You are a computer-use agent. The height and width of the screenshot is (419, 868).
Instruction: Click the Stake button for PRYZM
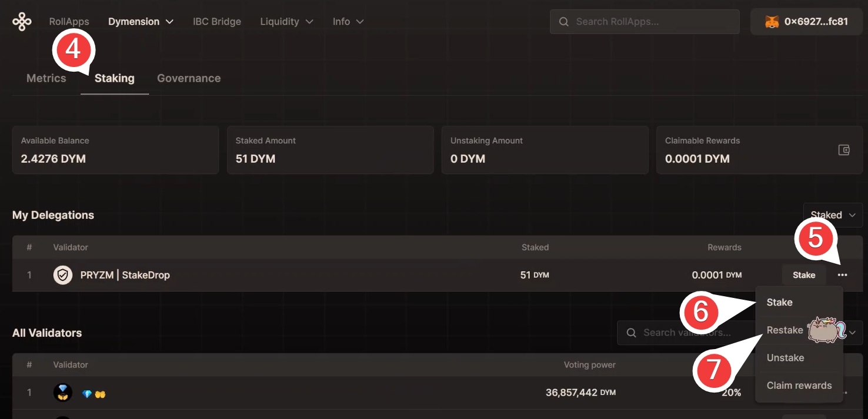(x=803, y=275)
